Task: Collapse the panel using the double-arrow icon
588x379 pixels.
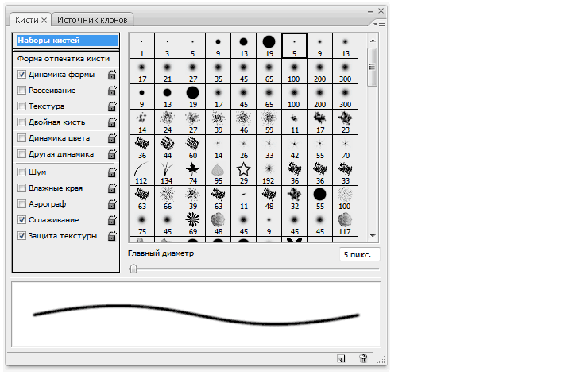Action: 370,10
